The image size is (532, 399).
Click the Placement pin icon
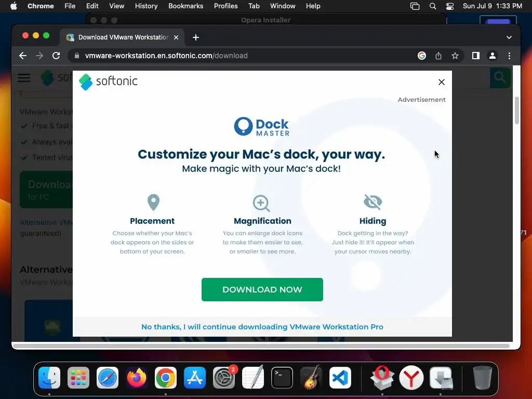click(153, 202)
